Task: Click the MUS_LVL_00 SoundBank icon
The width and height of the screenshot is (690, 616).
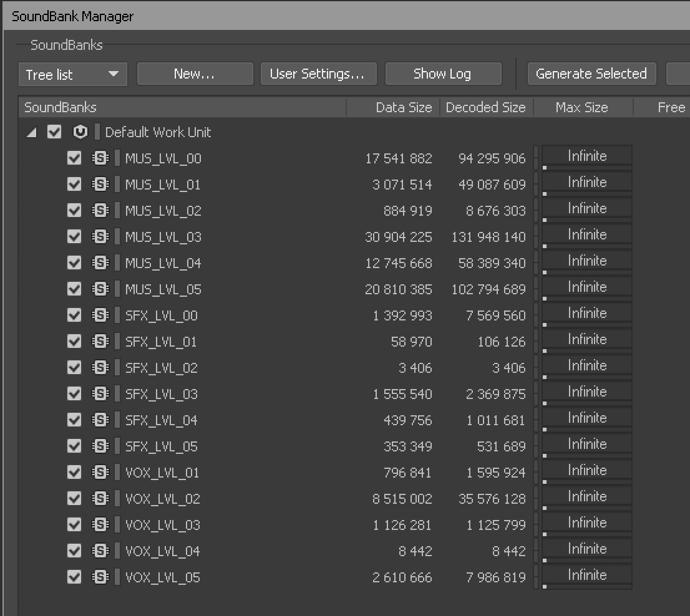Action: (x=100, y=158)
